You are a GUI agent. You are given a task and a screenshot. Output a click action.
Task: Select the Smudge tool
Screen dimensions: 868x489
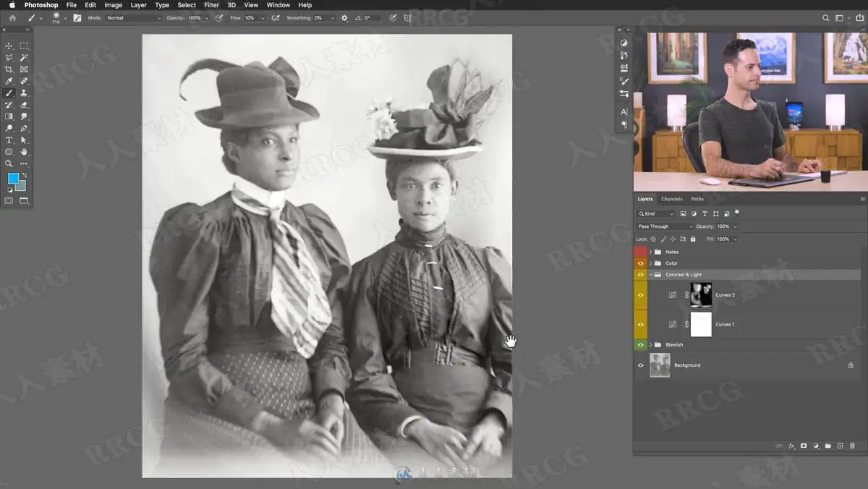(24, 116)
